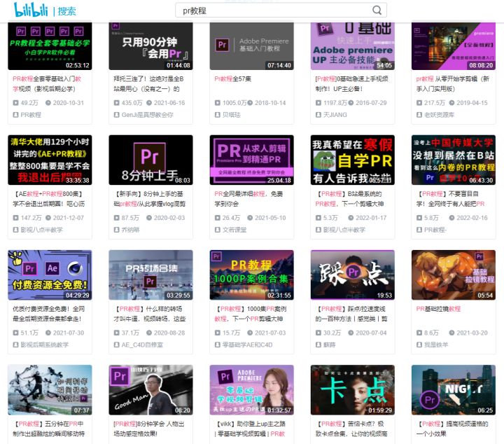The height and width of the screenshot is (444, 504).
Task: Open title 【Pr教程】提高视频逼格的一个小效果
Action: point(452,429)
